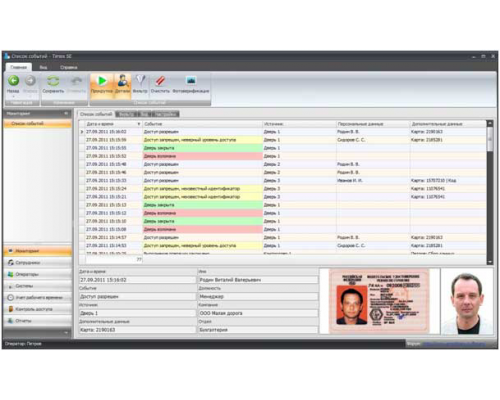Screen dimensions: 500x400
Task: Click the Дополнительные данные column header
Action: click(448, 124)
